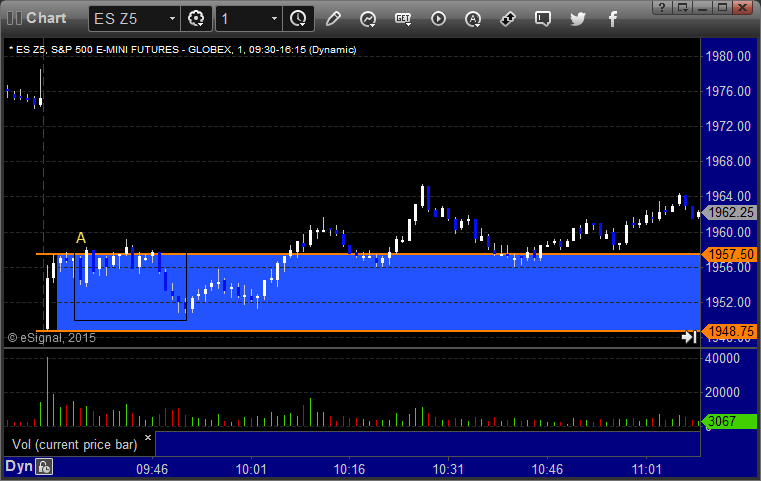Select the pencil drawing tools icon
761x481 pixels.
coord(333,19)
